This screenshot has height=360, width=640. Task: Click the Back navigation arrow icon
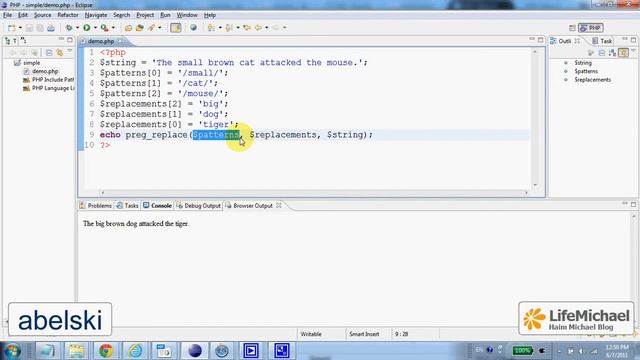click(258, 28)
